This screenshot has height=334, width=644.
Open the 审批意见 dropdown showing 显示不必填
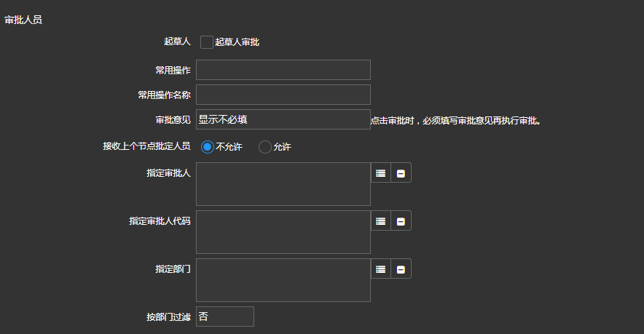click(x=283, y=119)
